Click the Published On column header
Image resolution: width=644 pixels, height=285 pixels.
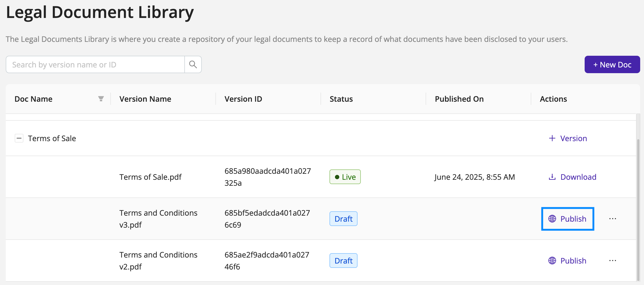point(459,99)
